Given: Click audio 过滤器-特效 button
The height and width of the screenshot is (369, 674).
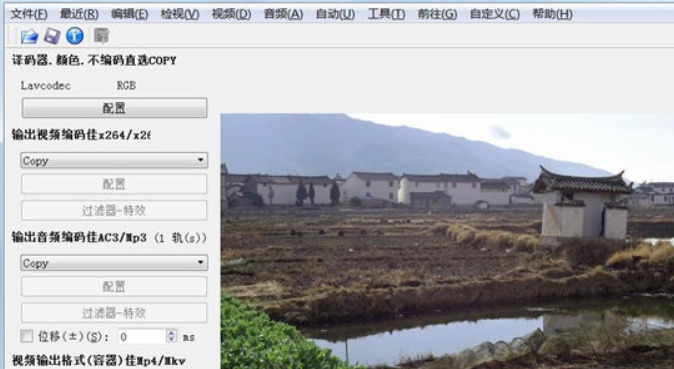Looking at the screenshot, I should [114, 313].
